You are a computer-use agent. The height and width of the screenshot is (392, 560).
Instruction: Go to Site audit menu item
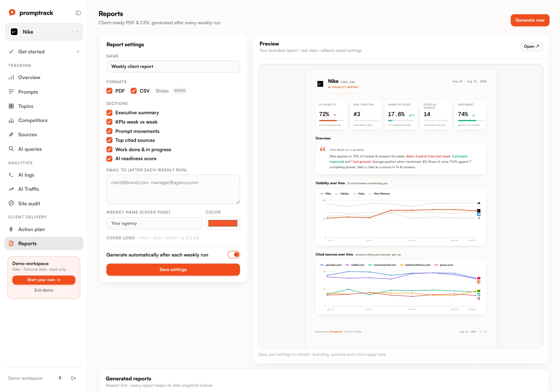click(x=44, y=203)
